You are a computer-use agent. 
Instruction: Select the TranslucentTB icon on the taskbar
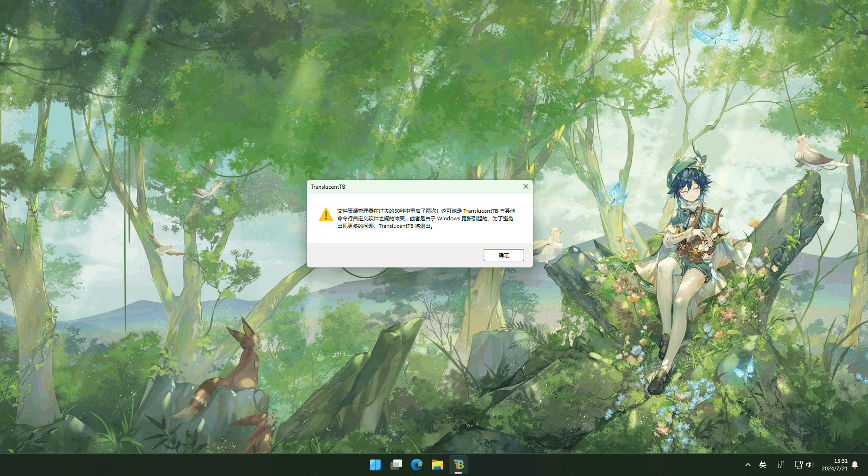coord(458,465)
